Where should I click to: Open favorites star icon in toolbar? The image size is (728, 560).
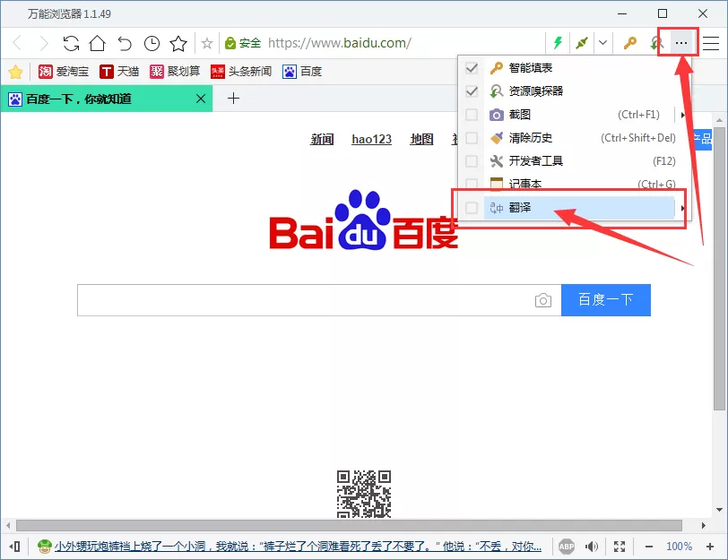pos(178,43)
